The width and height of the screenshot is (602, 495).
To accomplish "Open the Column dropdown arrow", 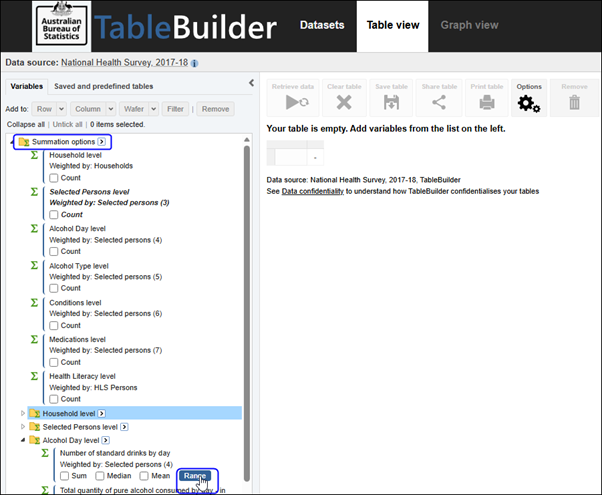I will tap(111, 109).
